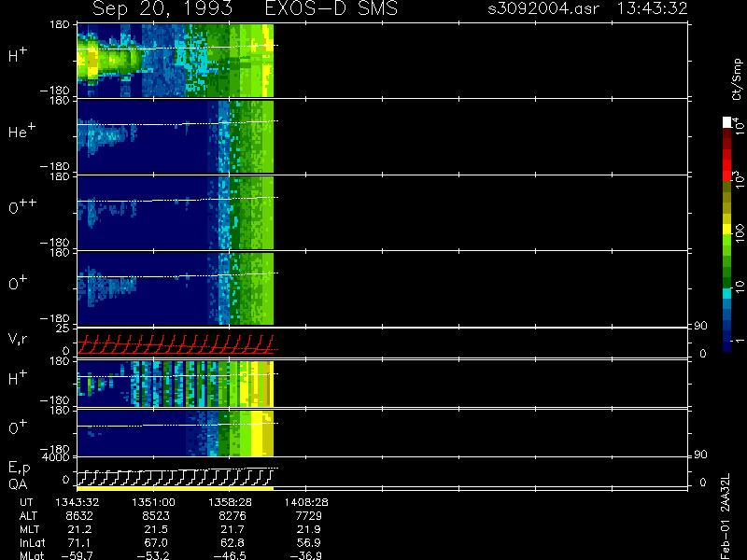Click the He+ panel label
Image resolution: width=747 pixels, height=560 pixels.
point(21,131)
